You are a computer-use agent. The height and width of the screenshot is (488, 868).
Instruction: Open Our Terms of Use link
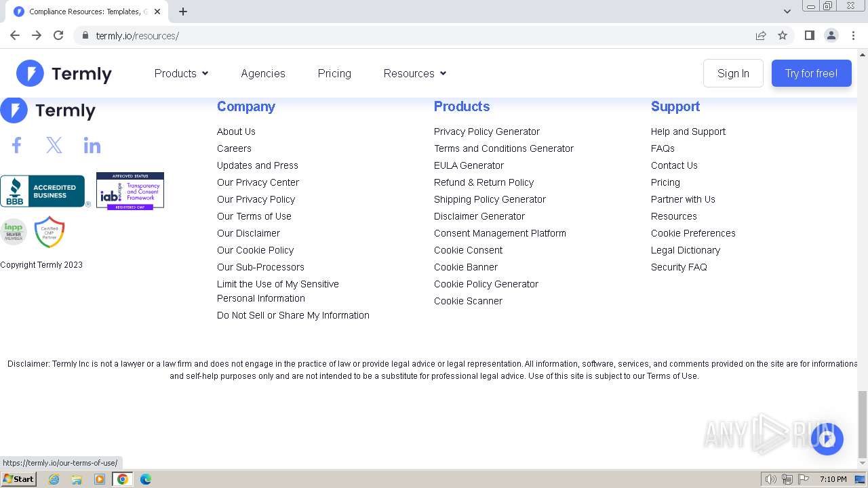(254, 216)
